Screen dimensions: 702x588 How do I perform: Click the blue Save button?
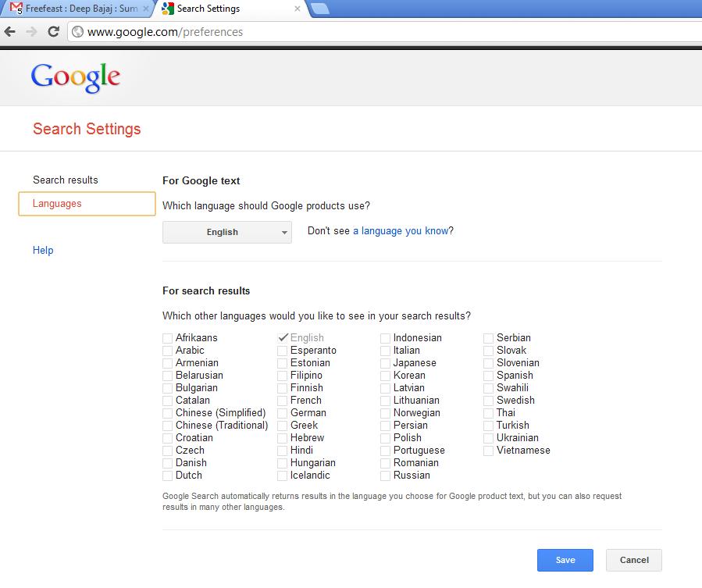pyautogui.click(x=565, y=560)
